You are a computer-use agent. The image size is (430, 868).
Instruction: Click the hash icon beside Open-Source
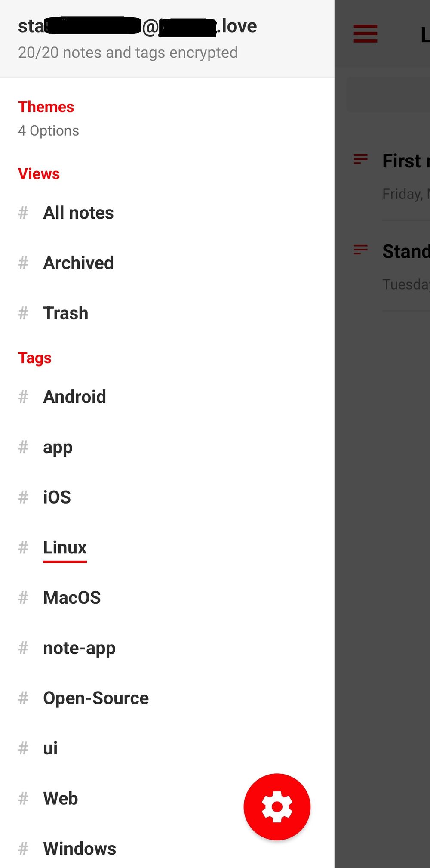coord(23,698)
